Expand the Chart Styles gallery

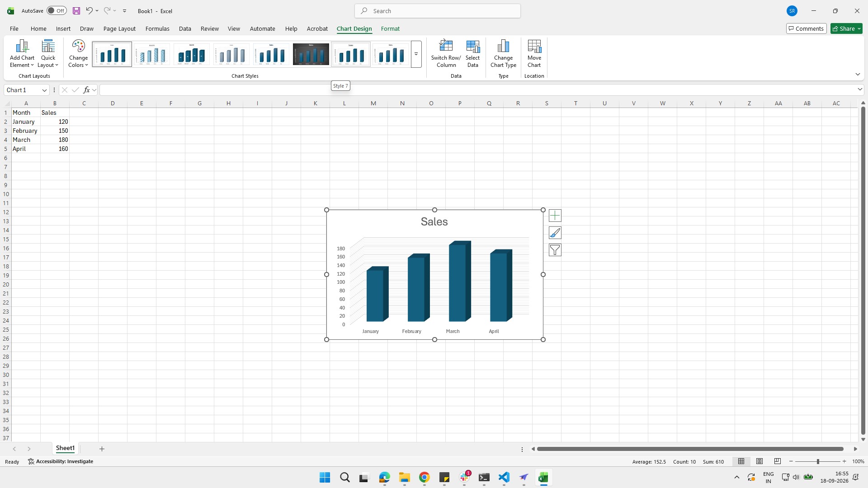(x=416, y=54)
